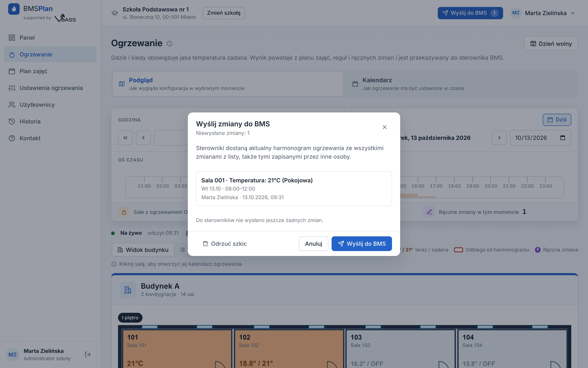Click the Kontakt help icon
Viewport: 588px width, 368px height.
[x=12, y=138]
